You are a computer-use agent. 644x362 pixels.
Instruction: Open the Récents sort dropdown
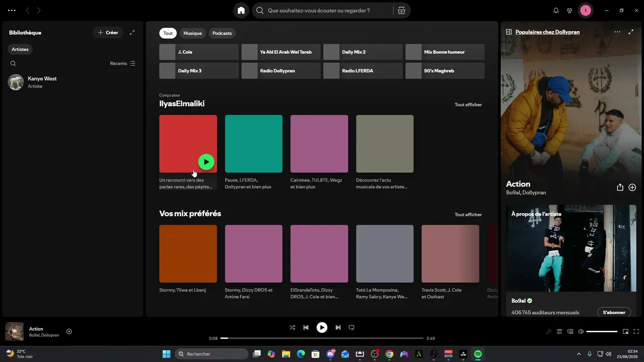point(123,63)
